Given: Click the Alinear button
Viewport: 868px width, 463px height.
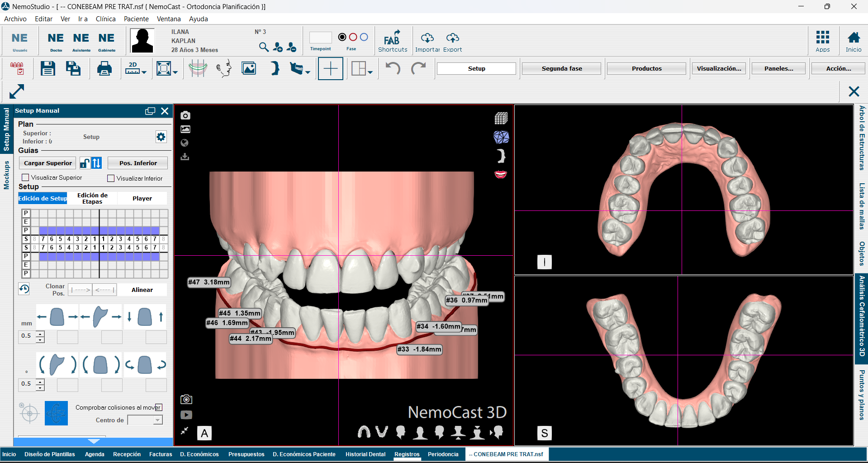Looking at the screenshot, I should point(142,290).
